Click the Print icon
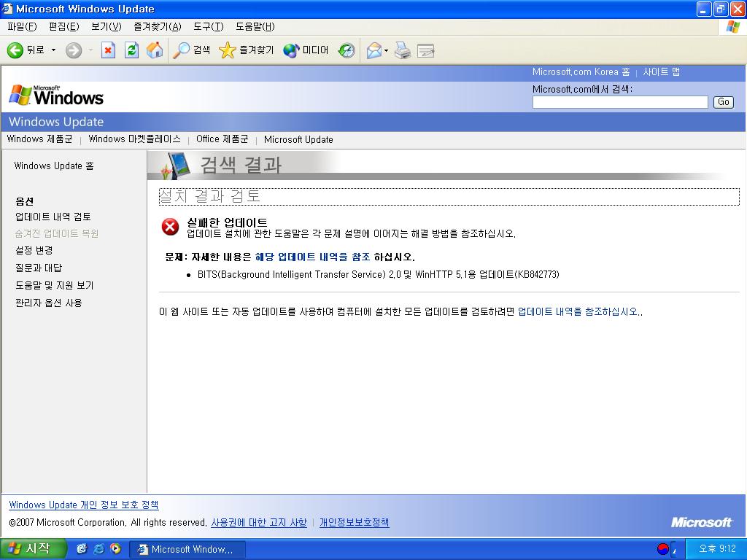The image size is (747, 560). click(x=403, y=50)
